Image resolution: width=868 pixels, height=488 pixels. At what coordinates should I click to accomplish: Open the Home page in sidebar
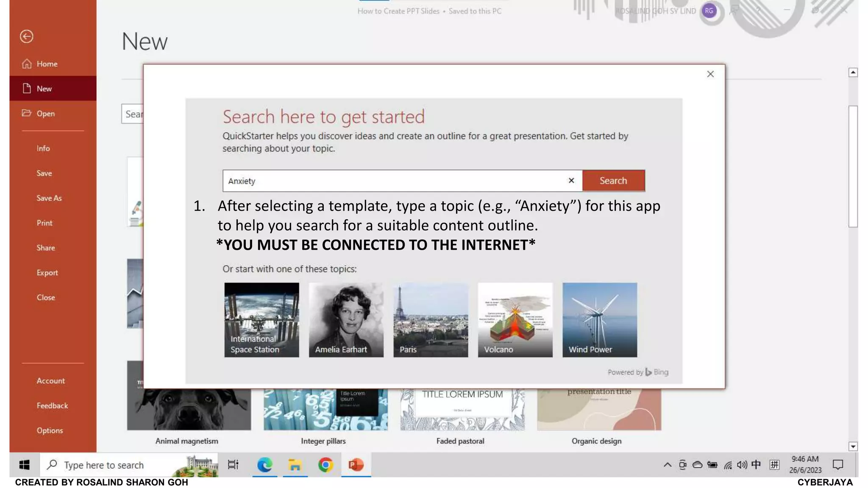point(53,64)
